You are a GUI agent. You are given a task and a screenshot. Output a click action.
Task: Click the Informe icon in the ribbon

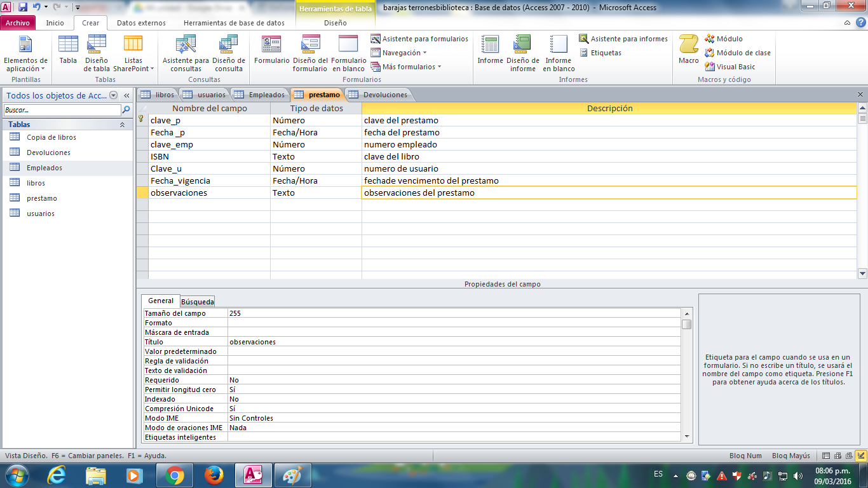[490, 53]
